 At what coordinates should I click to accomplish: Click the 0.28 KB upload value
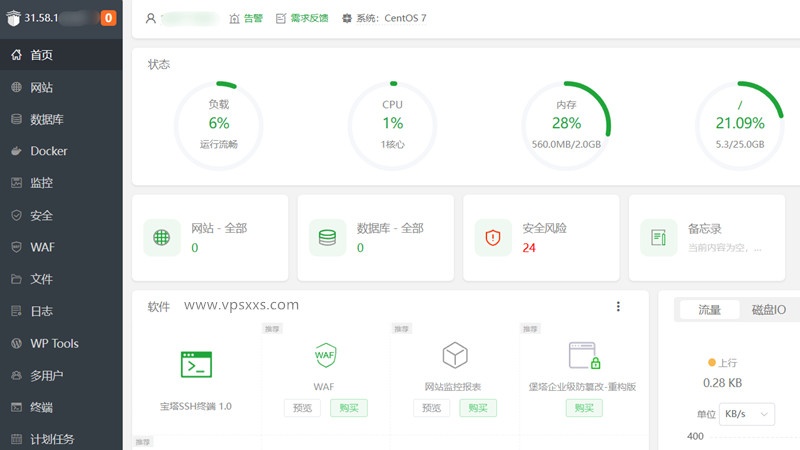point(722,383)
